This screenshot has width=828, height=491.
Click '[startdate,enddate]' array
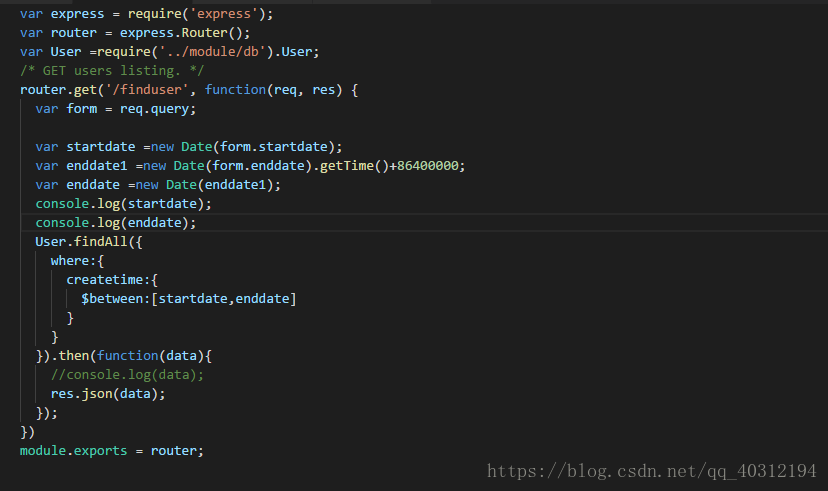pyautogui.click(x=224, y=299)
